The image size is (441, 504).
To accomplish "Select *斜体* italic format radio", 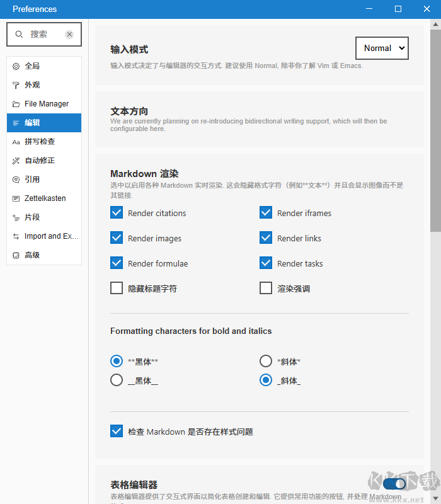I will click(x=266, y=361).
